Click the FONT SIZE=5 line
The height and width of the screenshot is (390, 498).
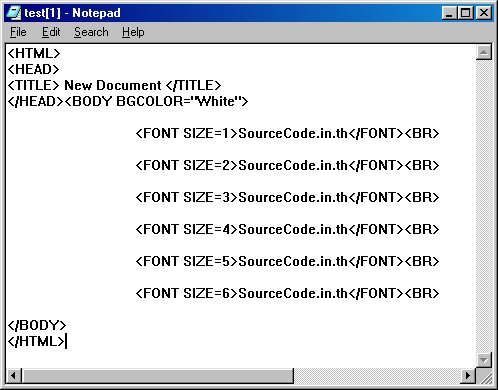(287, 261)
